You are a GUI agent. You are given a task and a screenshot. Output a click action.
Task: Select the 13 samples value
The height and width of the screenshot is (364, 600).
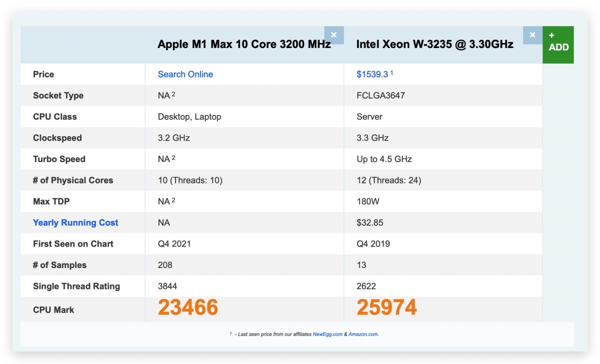click(x=361, y=265)
